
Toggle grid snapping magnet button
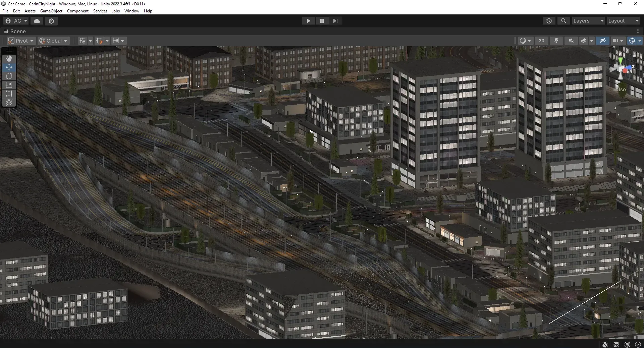click(99, 41)
